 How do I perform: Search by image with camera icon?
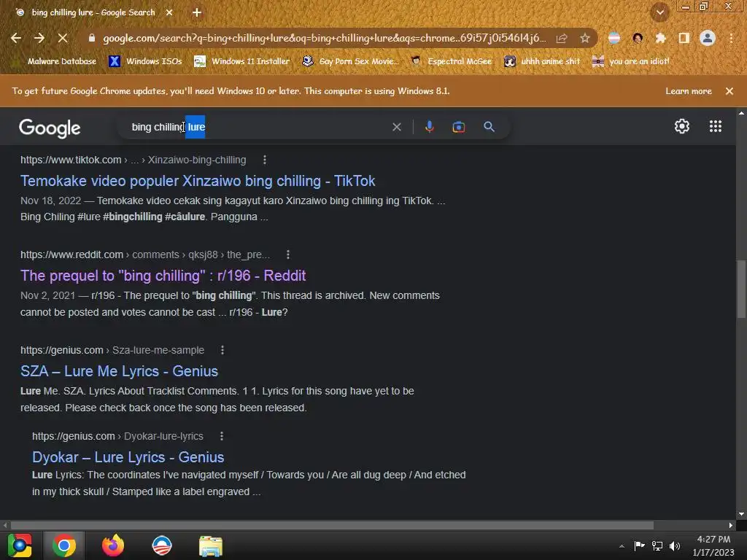458,127
